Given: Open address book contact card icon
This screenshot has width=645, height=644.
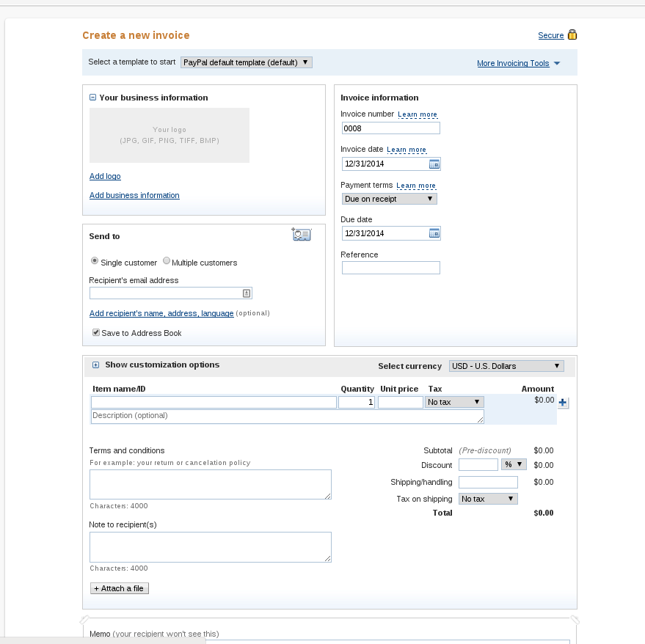Looking at the screenshot, I should pyautogui.click(x=302, y=235).
